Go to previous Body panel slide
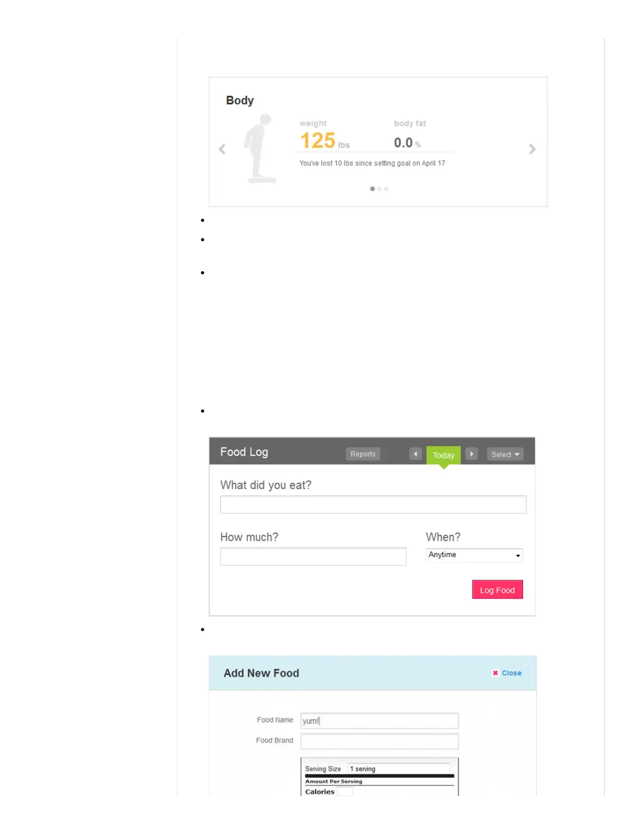 tap(222, 150)
